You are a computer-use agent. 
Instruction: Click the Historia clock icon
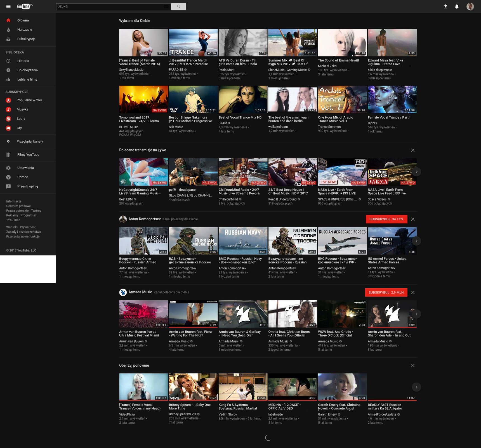[x=8, y=61]
